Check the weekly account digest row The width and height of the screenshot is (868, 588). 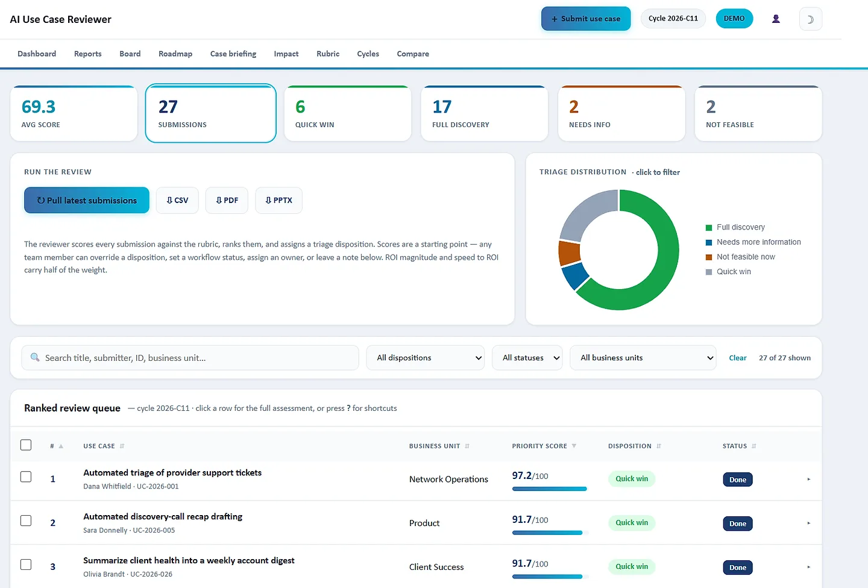coord(26,565)
